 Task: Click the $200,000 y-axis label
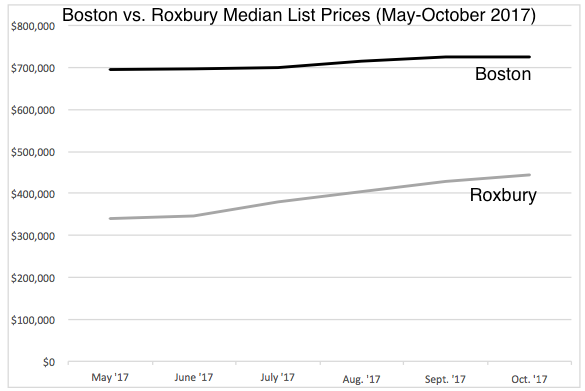coord(33,278)
